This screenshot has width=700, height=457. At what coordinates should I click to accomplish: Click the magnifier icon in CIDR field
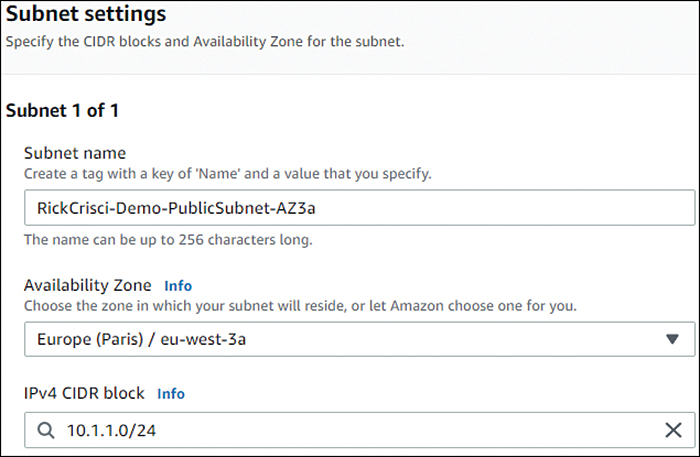click(x=46, y=430)
